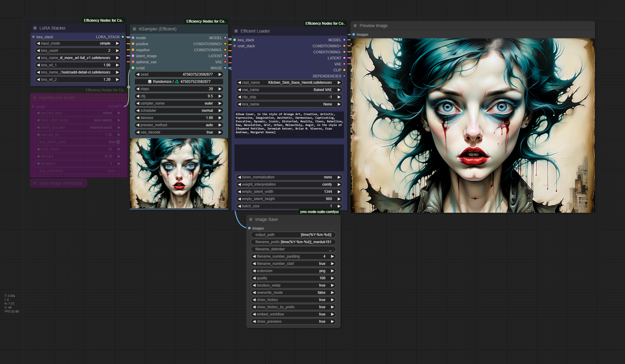Click the Efficiency Nodes badge above LoRA Stacker
625x364 pixels.
click(x=103, y=20)
